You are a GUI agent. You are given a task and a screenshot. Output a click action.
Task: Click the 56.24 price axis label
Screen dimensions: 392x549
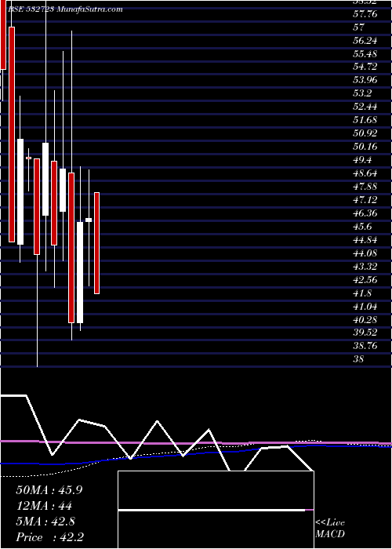click(366, 41)
